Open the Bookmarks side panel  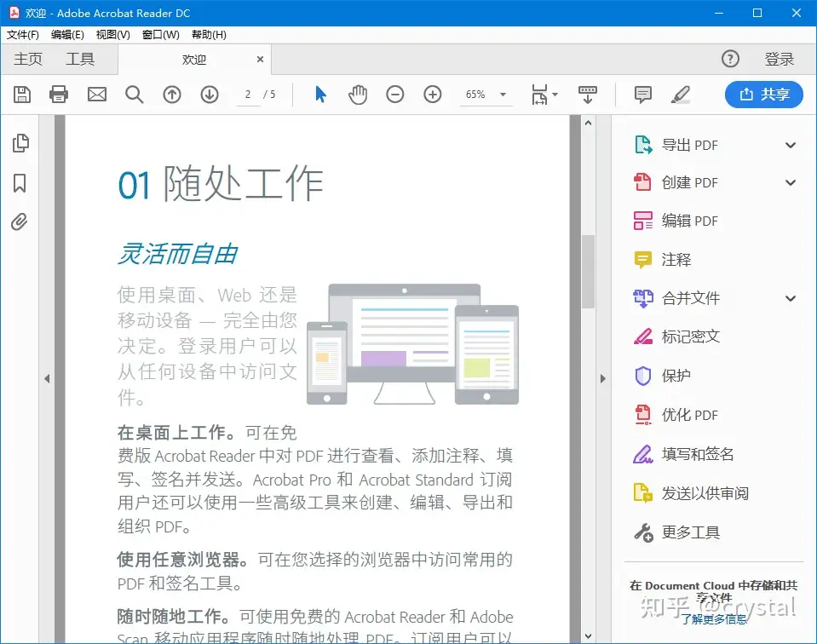20,183
